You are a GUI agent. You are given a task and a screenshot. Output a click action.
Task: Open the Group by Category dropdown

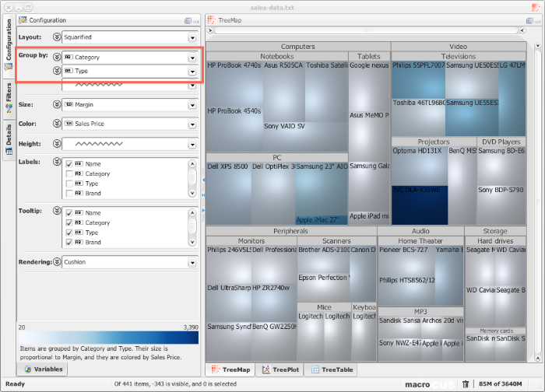(192, 57)
